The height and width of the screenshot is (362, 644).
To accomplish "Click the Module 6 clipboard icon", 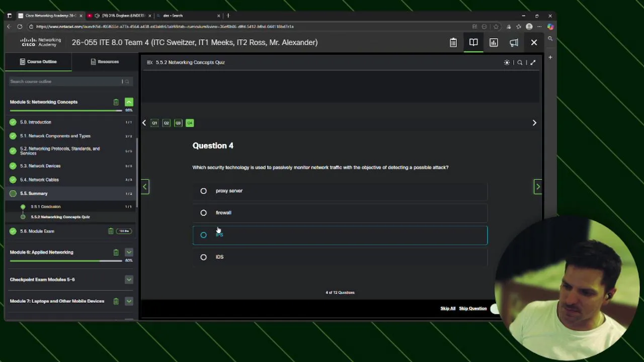I will tap(116, 252).
